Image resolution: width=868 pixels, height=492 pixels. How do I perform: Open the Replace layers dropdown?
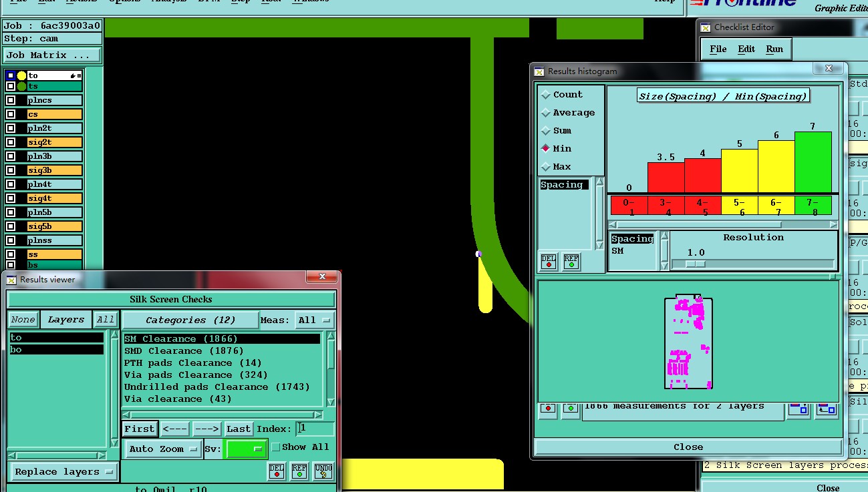tap(63, 471)
